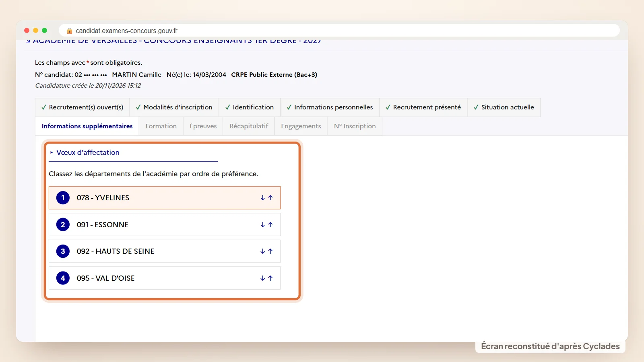Click the down arrow on the VAL D'OISE row

pyautogui.click(x=262, y=278)
